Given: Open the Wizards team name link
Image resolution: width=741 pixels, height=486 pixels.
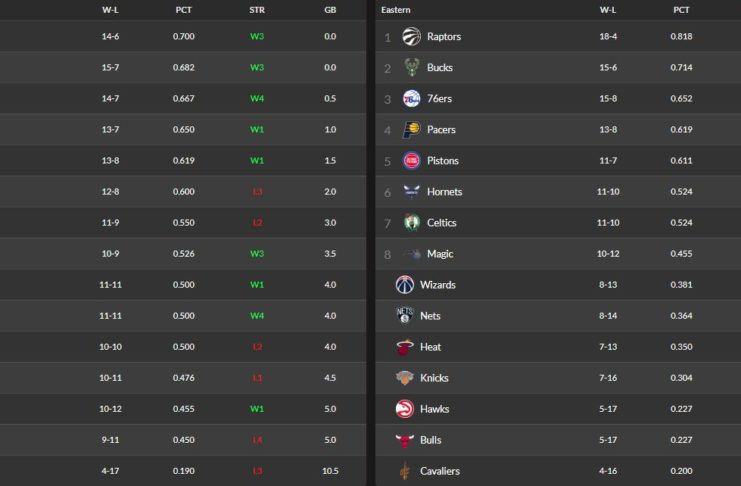Looking at the screenshot, I should click(x=437, y=285).
